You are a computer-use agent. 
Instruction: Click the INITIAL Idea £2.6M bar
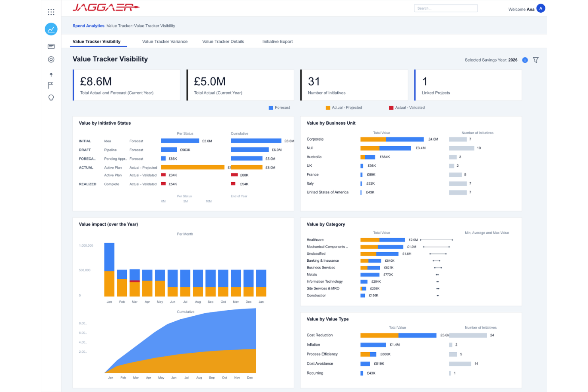coord(180,141)
